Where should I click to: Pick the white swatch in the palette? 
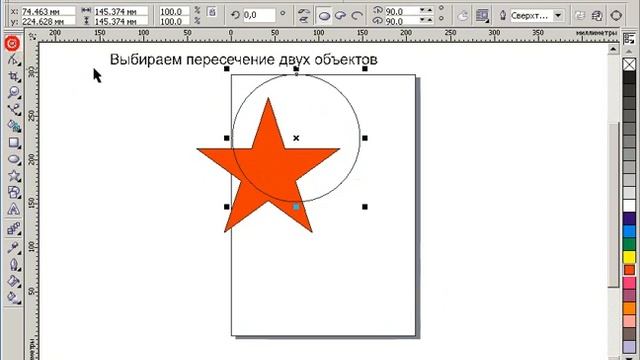coord(629,205)
